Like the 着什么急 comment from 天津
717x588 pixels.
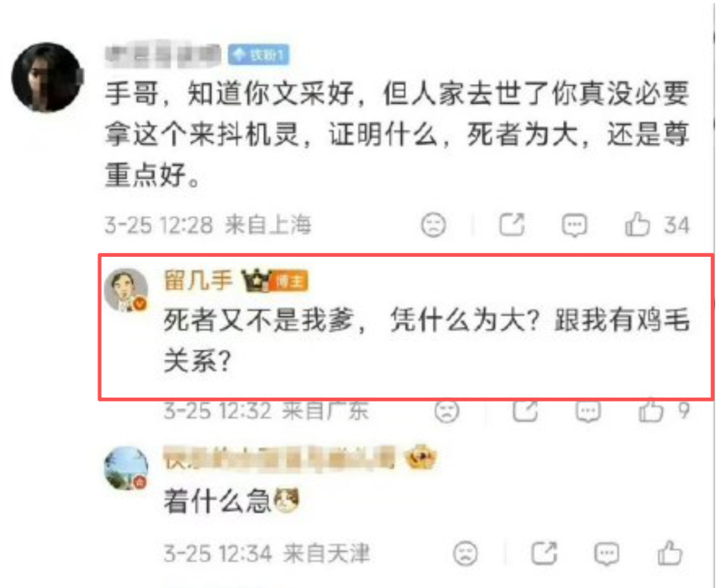[670, 553]
